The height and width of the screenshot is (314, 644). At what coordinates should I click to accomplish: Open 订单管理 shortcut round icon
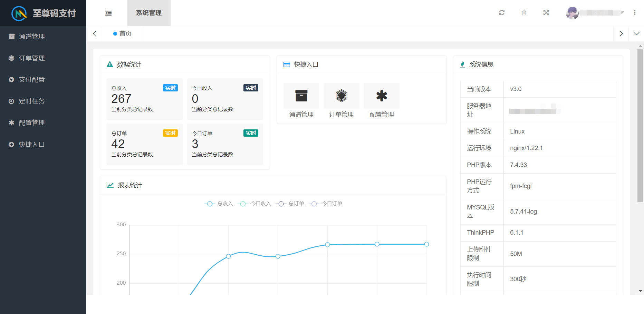coord(341,96)
